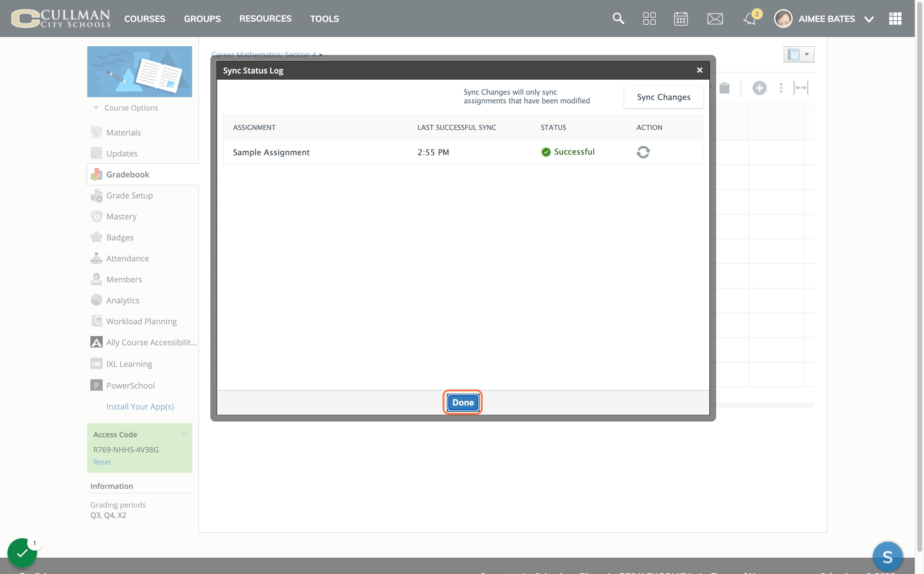Click the column width expand icon
Screen dimensions: 924x574
[801, 88]
